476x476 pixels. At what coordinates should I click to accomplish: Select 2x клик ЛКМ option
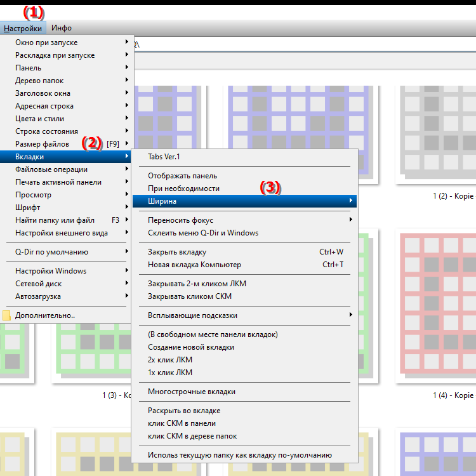(245, 360)
